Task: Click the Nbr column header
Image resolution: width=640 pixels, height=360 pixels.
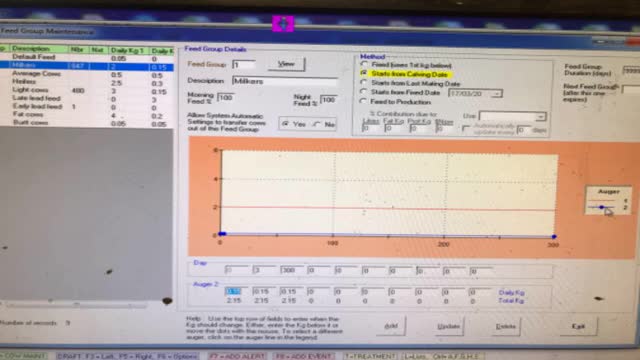Action: 78,50
